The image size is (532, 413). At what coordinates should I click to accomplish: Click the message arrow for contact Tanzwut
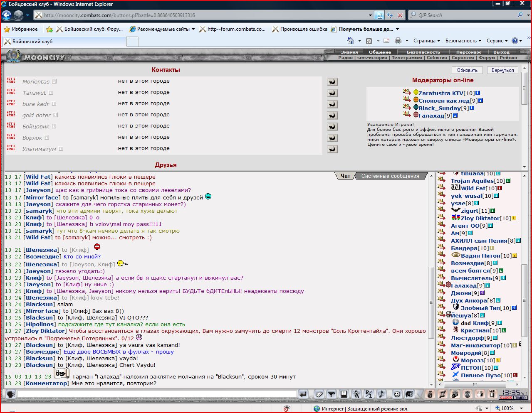pos(332,93)
